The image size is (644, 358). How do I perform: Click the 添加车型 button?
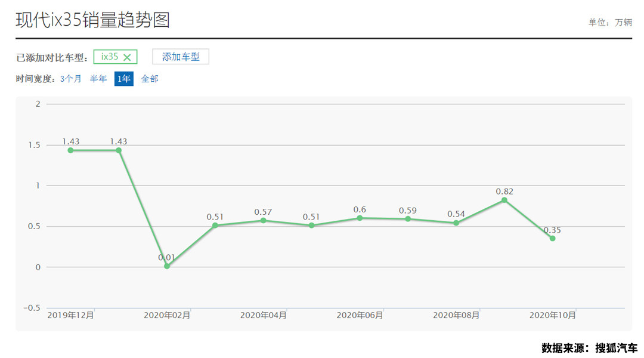181,57
